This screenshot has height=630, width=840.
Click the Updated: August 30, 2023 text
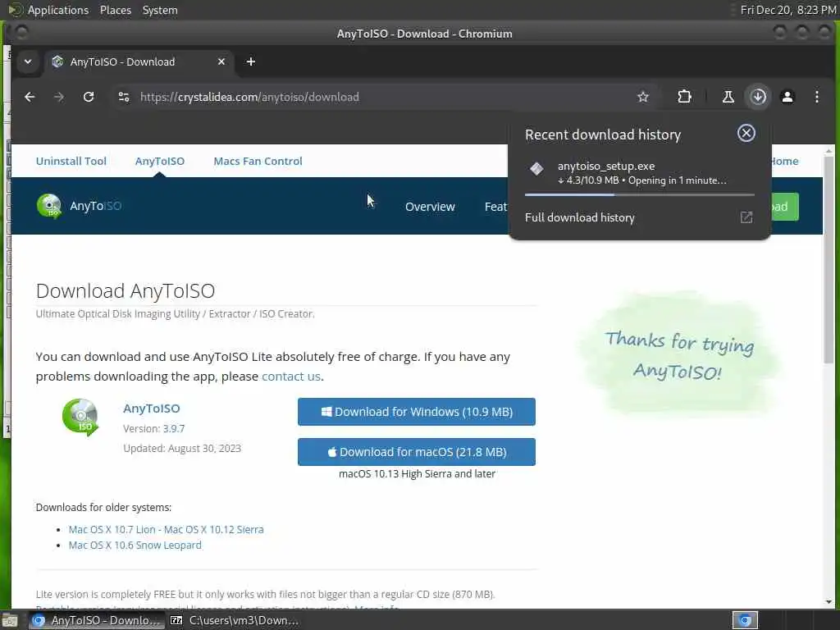click(x=182, y=449)
